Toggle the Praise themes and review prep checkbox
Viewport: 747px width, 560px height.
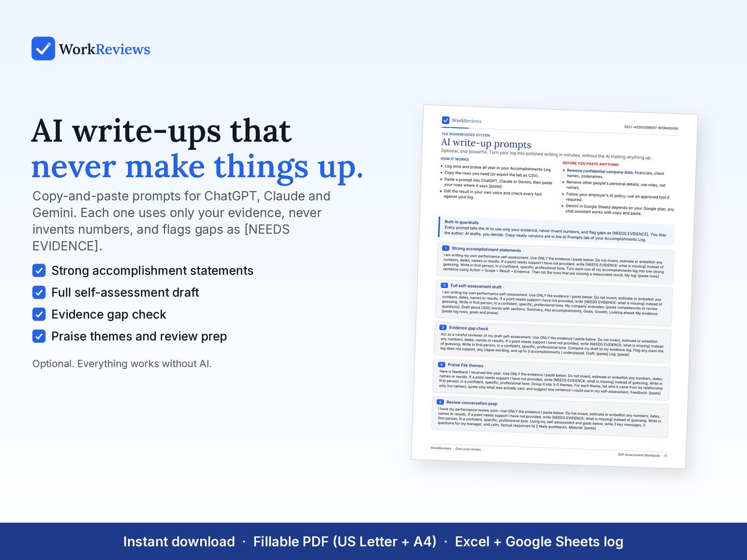(39, 337)
